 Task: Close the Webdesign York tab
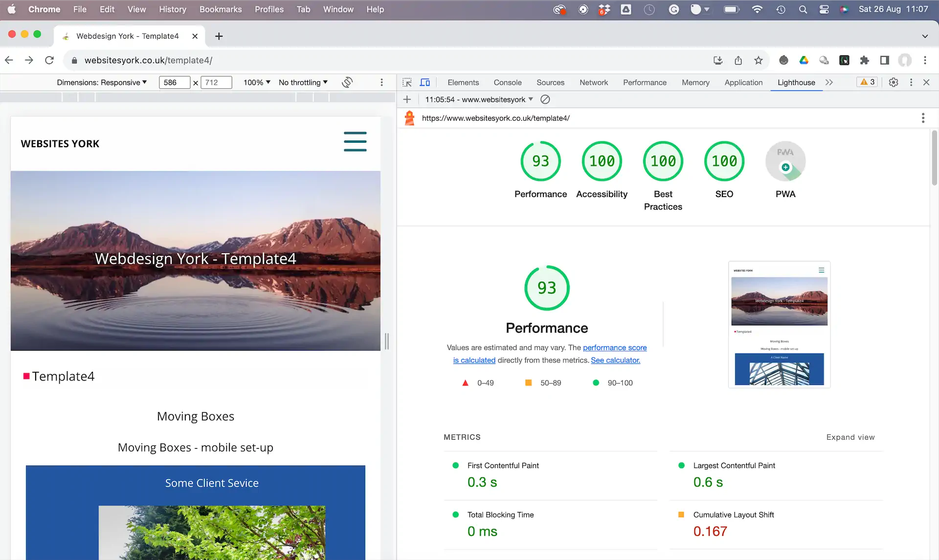[195, 36]
